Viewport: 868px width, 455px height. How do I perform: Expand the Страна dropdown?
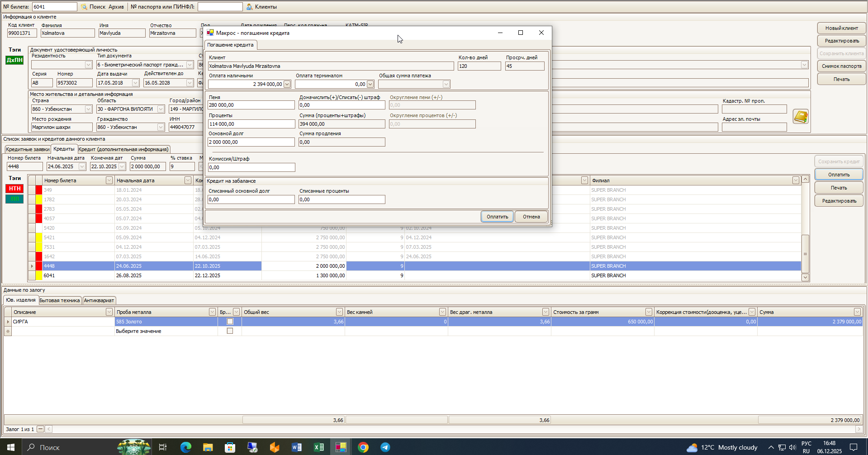point(88,109)
